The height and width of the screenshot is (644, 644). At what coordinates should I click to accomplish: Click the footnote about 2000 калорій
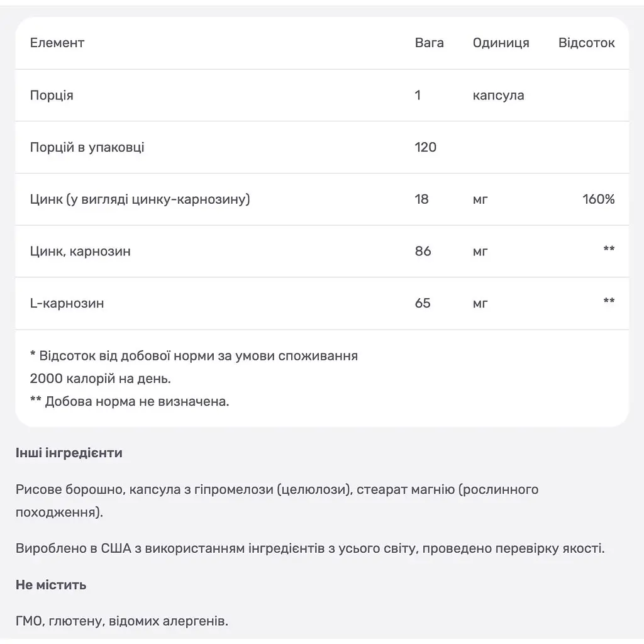[x=194, y=367]
